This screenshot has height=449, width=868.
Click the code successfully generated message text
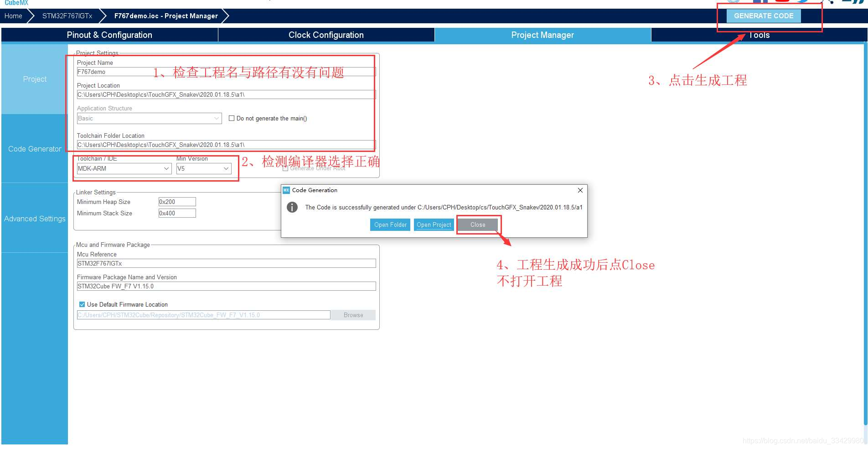tap(444, 207)
